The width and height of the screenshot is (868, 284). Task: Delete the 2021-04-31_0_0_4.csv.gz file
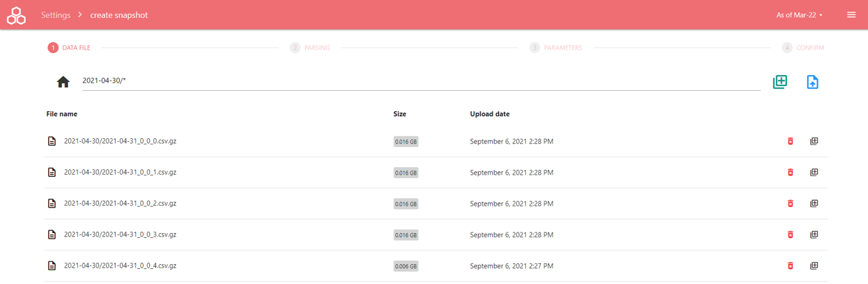pos(790,265)
